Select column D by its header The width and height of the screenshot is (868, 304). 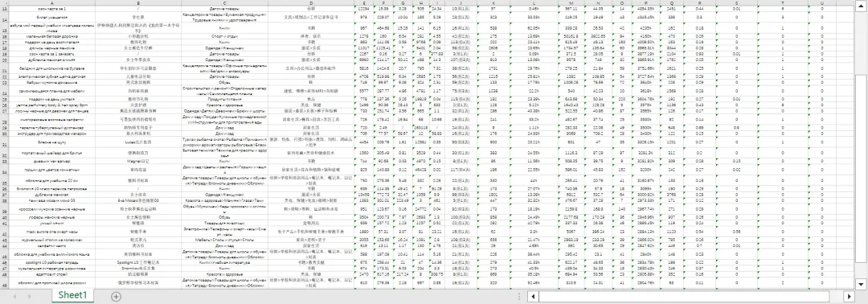311,2
